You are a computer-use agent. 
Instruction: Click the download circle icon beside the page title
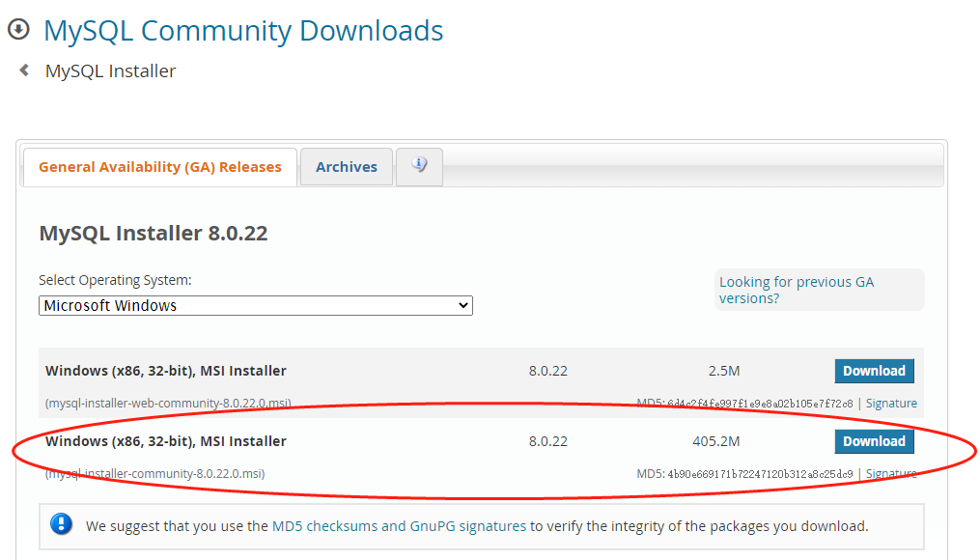pos(18,29)
